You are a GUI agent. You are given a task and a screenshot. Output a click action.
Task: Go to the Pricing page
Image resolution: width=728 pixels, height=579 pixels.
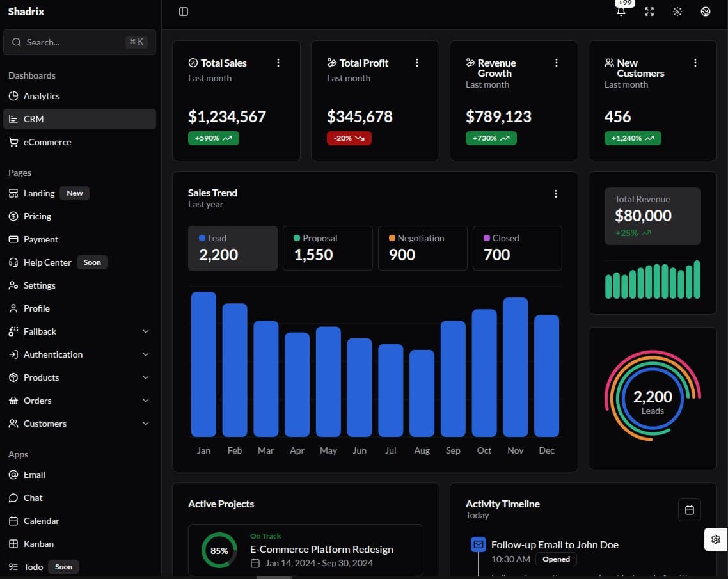point(79,216)
